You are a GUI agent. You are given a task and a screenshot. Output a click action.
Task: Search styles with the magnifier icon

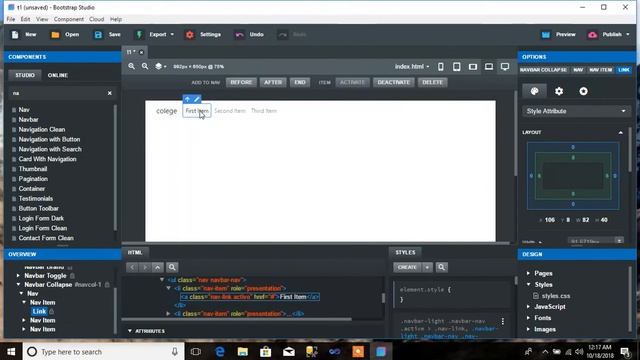click(441, 267)
